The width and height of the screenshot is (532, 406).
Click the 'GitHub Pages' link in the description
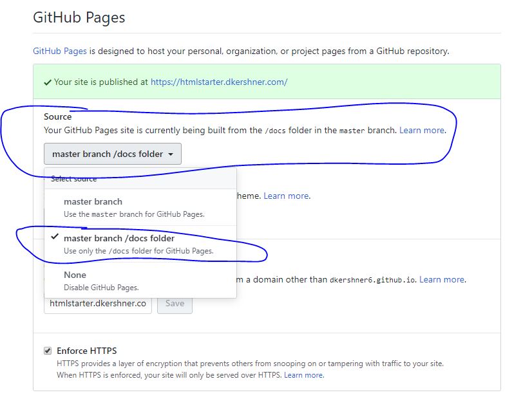click(x=60, y=51)
